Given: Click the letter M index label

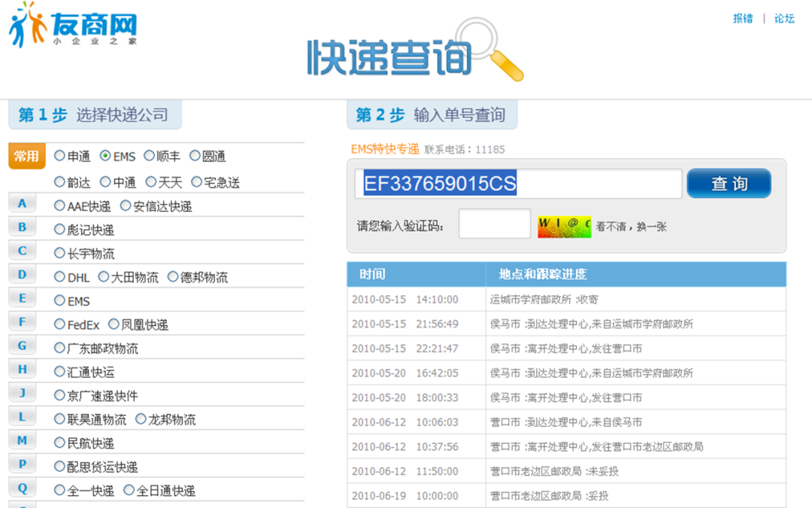Looking at the screenshot, I should [23, 440].
